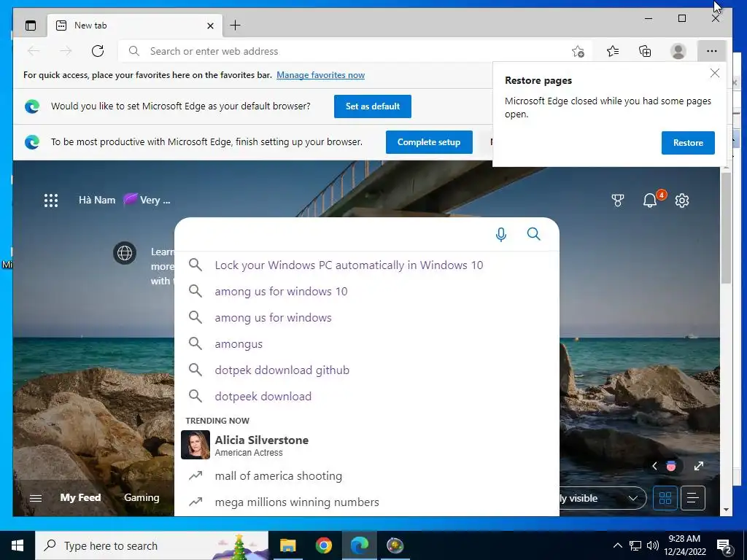
Task: Reload the page with refresh icon
Action: tap(98, 51)
